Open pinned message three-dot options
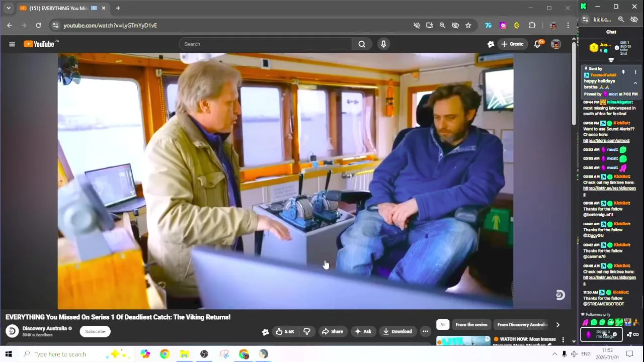Viewport: 644px width, 362px height. (635, 72)
